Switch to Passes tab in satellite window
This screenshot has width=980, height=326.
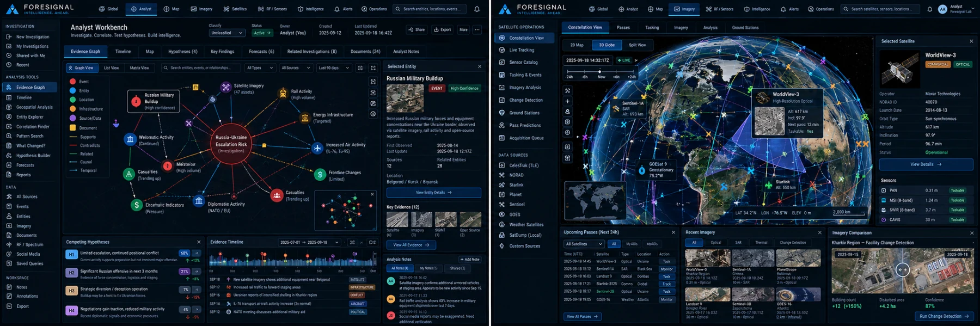click(623, 27)
